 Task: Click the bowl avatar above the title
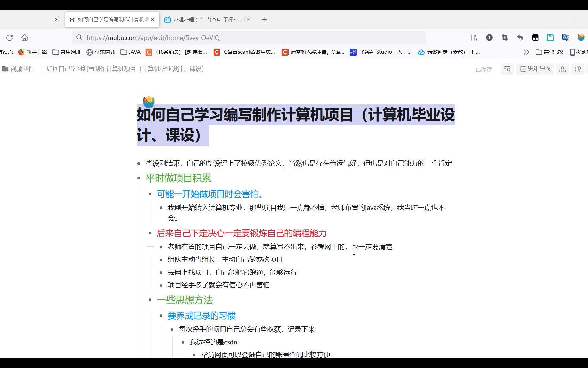[149, 102]
